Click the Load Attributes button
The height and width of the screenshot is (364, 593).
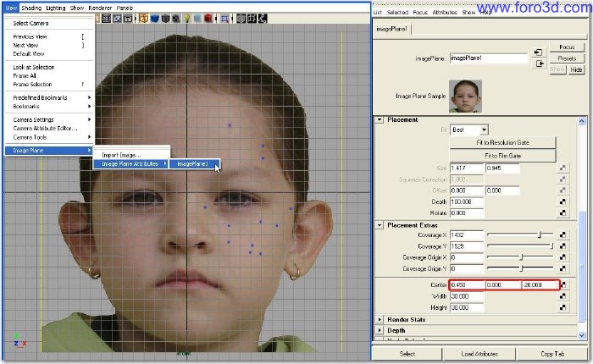(x=479, y=354)
